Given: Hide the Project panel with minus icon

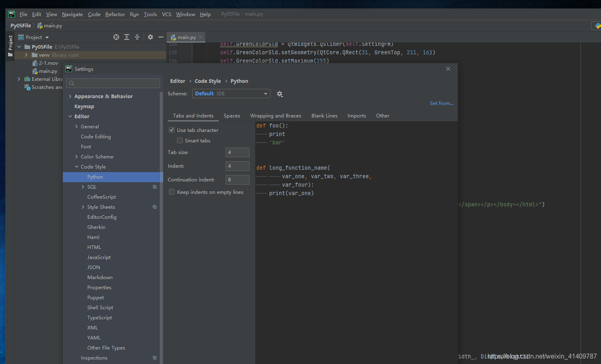Looking at the screenshot, I should [161, 37].
